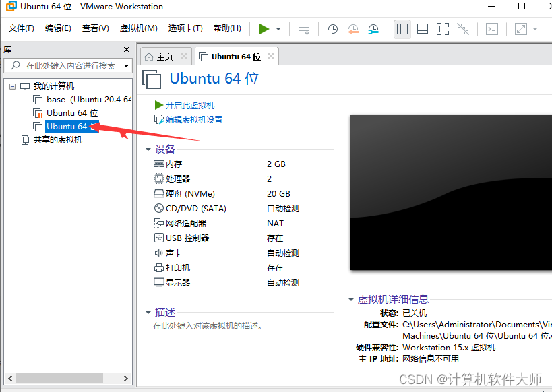Enter full screen mode icon
Image resolution: width=552 pixels, height=392 pixels.
[x=442, y=29]
